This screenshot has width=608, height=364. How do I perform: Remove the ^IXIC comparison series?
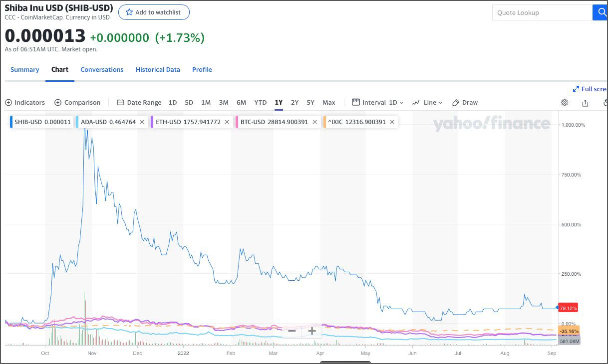392,122
